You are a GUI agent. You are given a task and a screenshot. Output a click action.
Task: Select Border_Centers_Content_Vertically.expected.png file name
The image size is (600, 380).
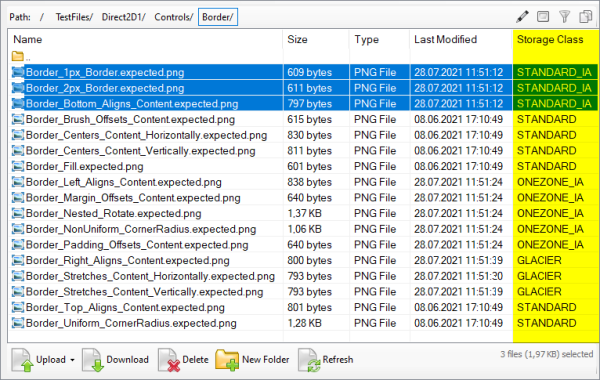(x=140, y=151)
